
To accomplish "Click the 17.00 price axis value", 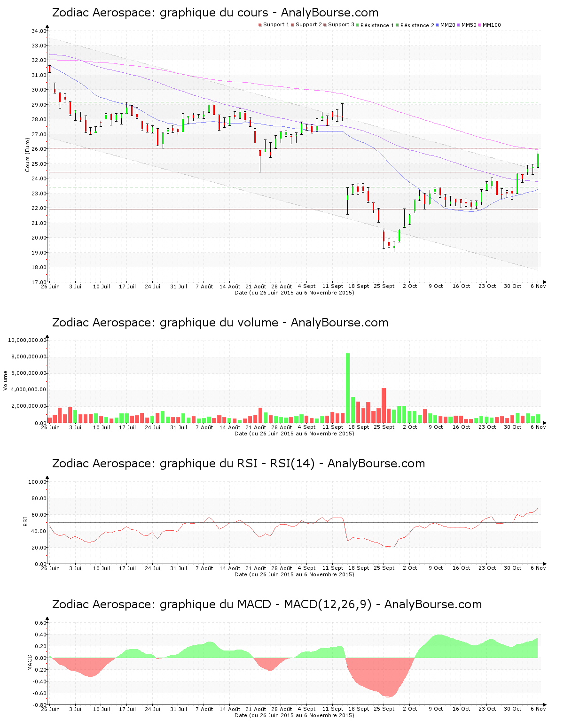I will tap(39, 282).
